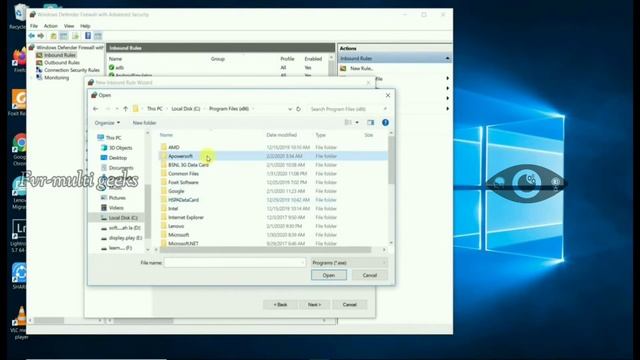Click firewall toolbar up-folder icon
Image resolution: width=640 pixels, height=360 pixels.
(53, 36)
